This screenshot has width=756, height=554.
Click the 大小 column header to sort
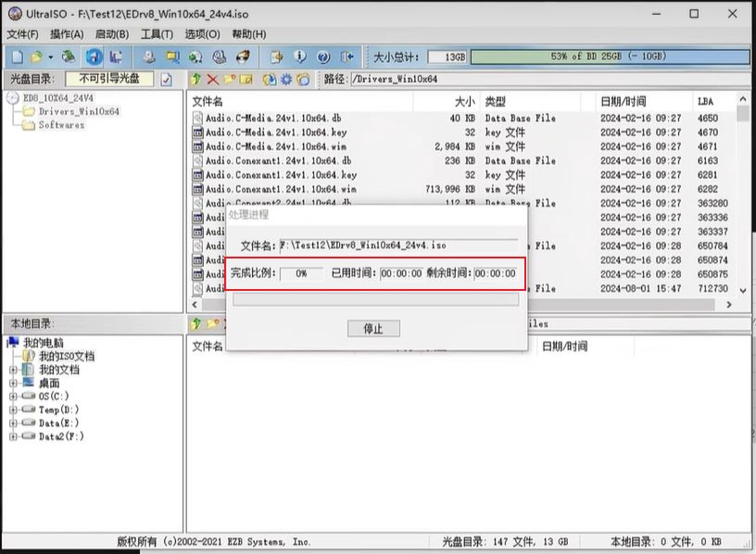tap(463, 101)
